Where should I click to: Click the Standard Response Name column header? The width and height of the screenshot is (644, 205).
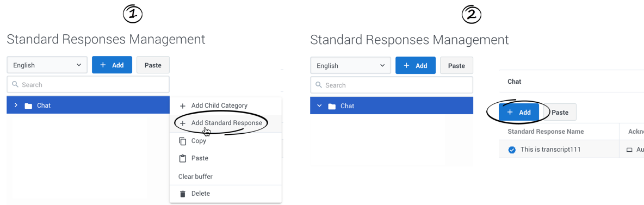(x=546, y=132)
